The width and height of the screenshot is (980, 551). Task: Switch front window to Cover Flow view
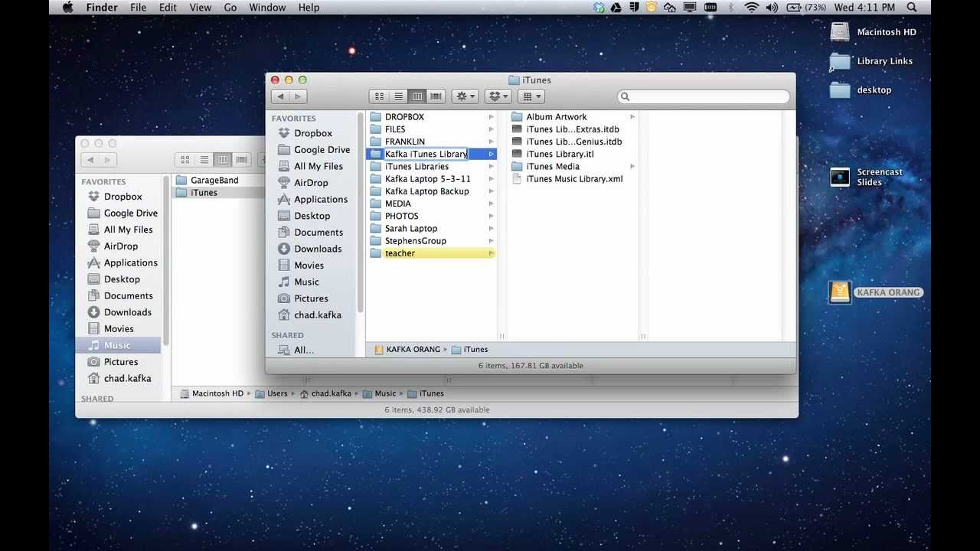coord(436,96)
